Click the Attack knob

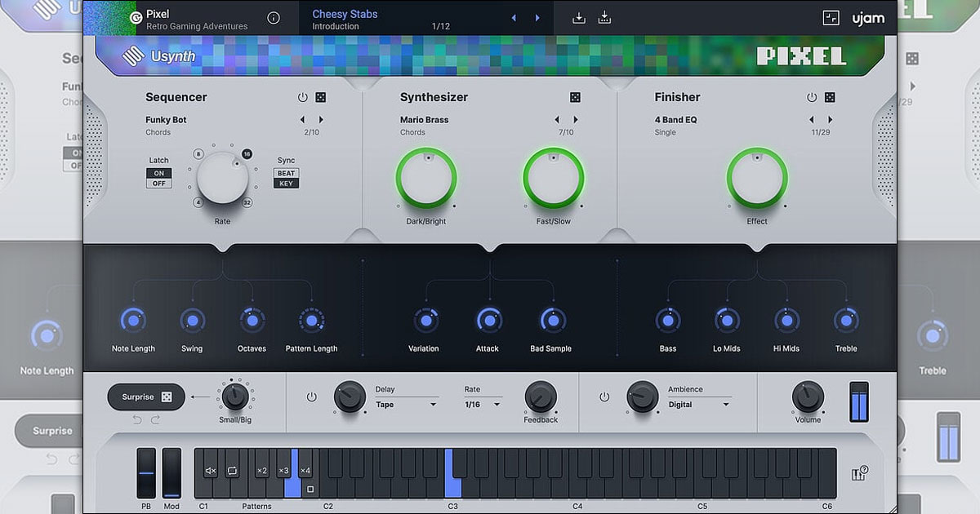coord(489,321)
